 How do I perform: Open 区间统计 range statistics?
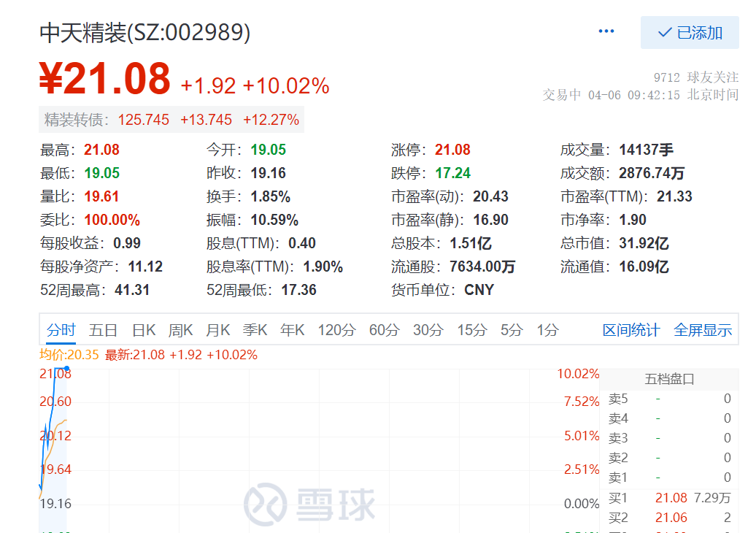pos(631,330)
